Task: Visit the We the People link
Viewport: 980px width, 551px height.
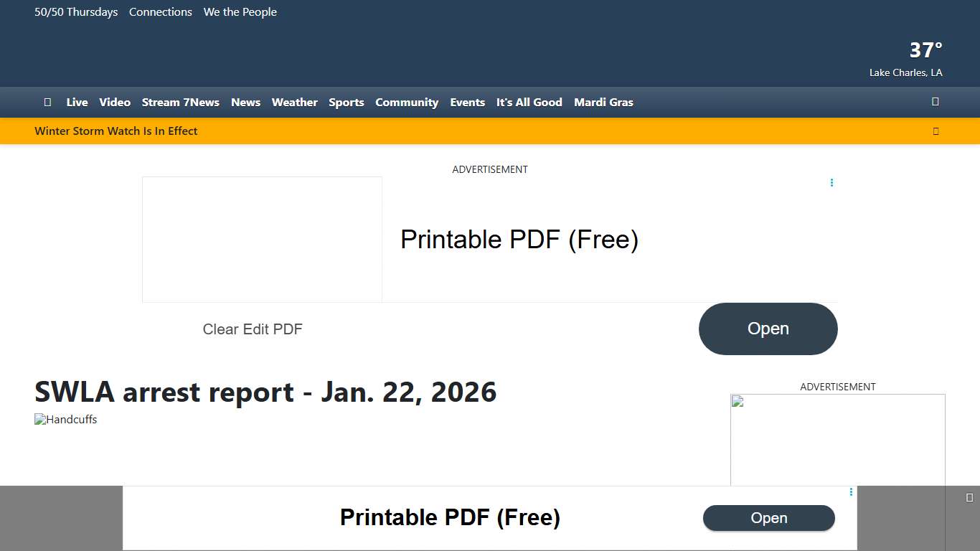Action: [x=240, y=12]
